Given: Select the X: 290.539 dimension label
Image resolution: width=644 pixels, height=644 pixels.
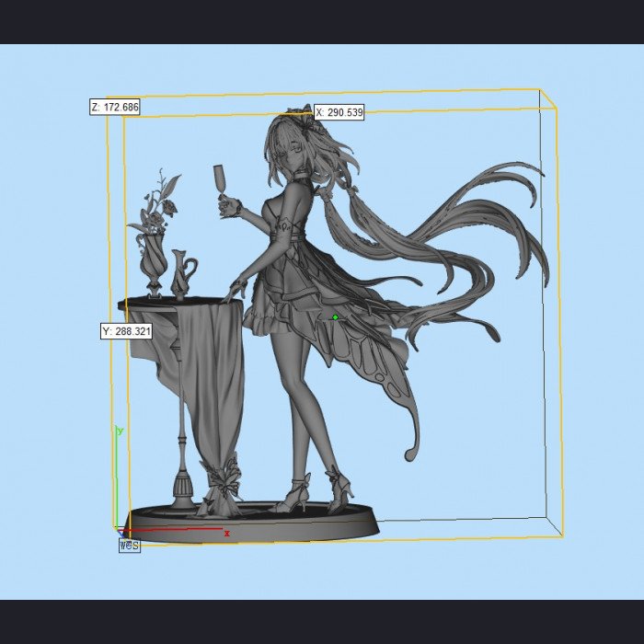Looking at the screenshot, I should click(339, 112).
